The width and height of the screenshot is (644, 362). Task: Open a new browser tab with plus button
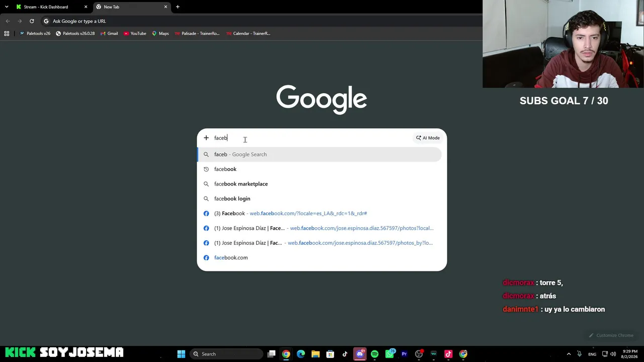click(x=178, y=7)
